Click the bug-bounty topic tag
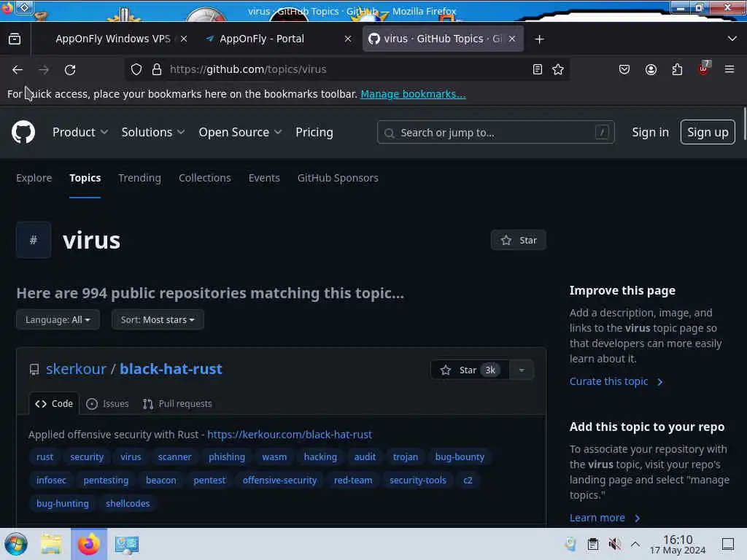 click(x=460, y=457)
